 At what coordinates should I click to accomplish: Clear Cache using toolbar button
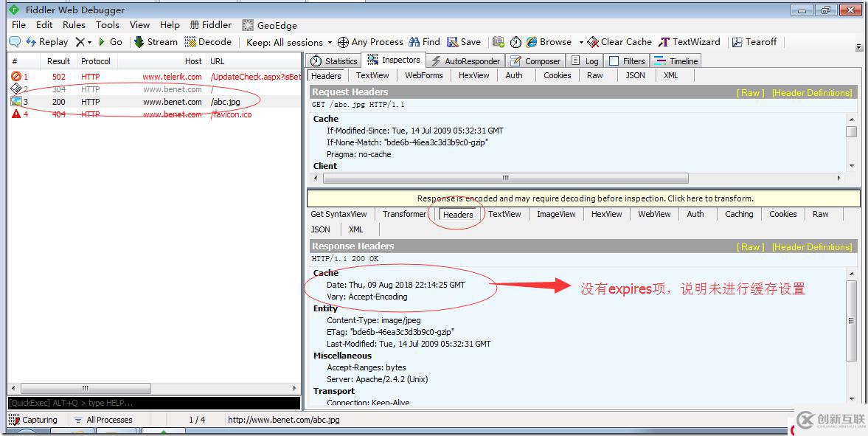point(619,42)
